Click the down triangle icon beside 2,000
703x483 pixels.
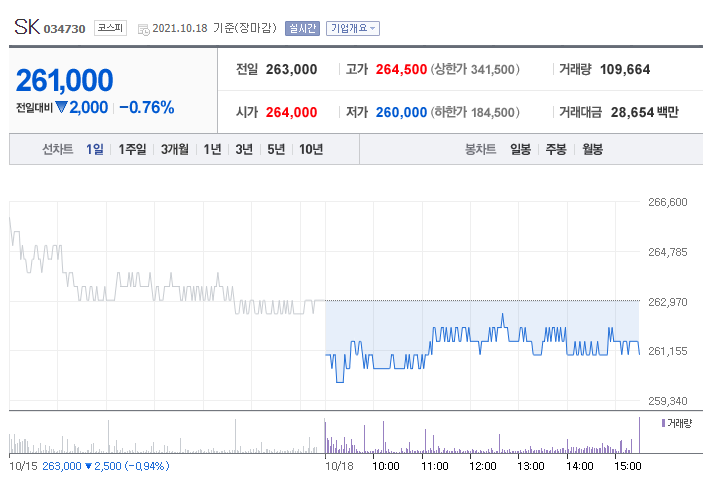pos(62,107)
